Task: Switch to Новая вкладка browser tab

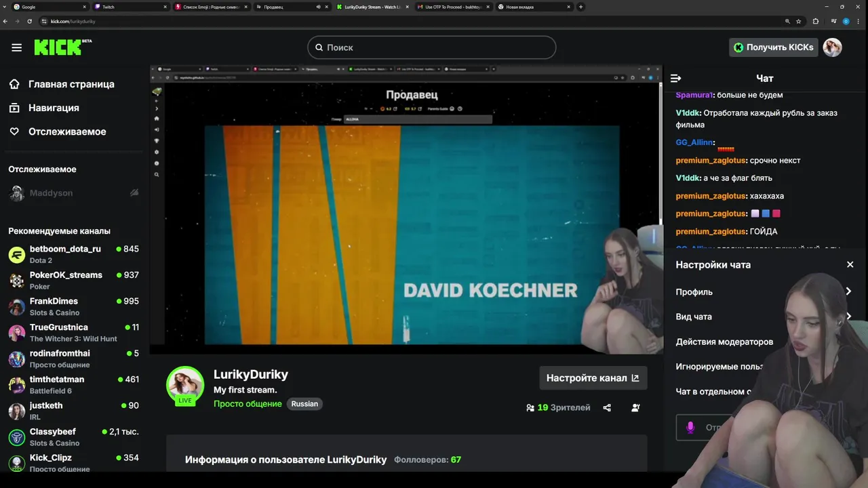Action: point(534,7)
